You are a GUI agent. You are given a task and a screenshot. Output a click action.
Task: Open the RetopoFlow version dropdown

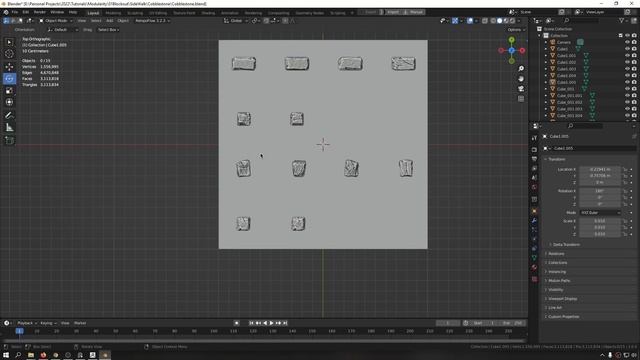coord(152,20)
